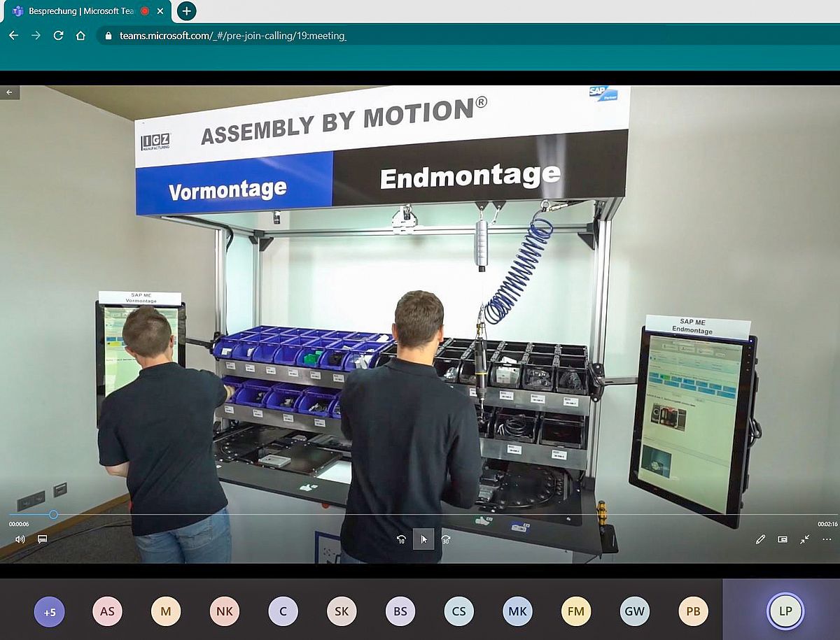Close the Besprechung Microsoft Teams tab
The width and height of the screenshot is (840, 640).
pos(162,11)
